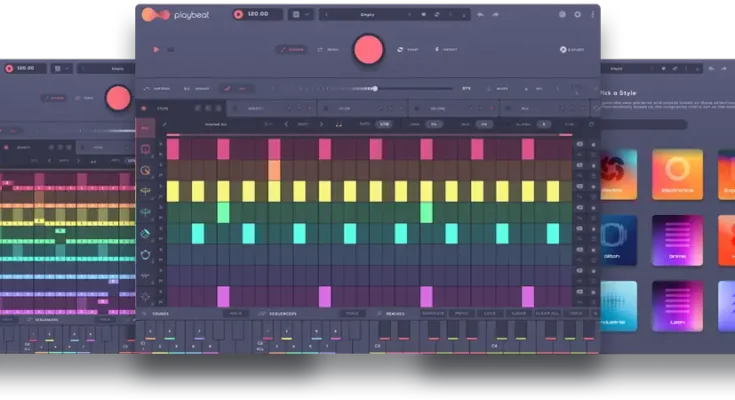Click the redo arrow icon

494,15
